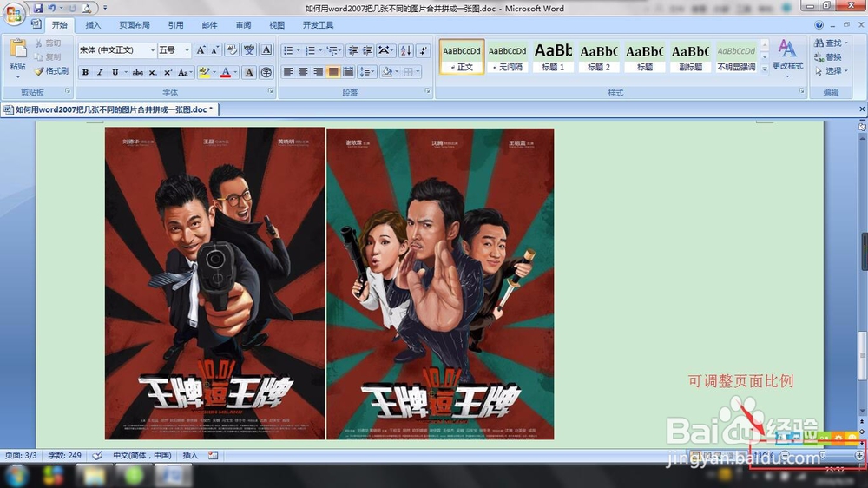Grow font size with large A icon
Screen dimensions: 868x488
point(201,50)
